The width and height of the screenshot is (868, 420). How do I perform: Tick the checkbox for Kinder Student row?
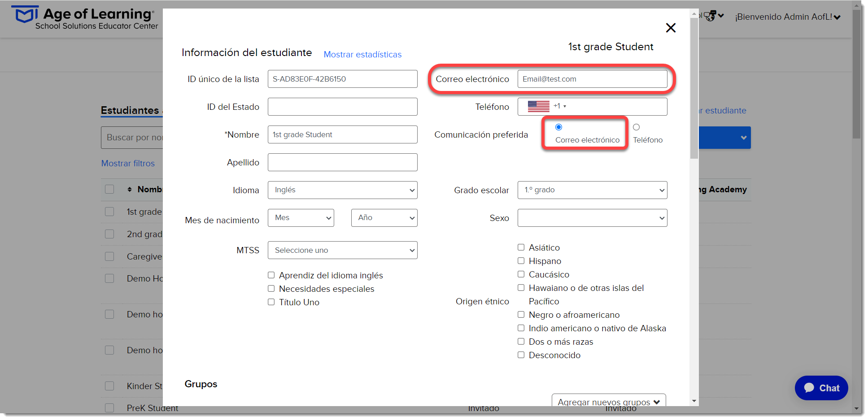109,386
